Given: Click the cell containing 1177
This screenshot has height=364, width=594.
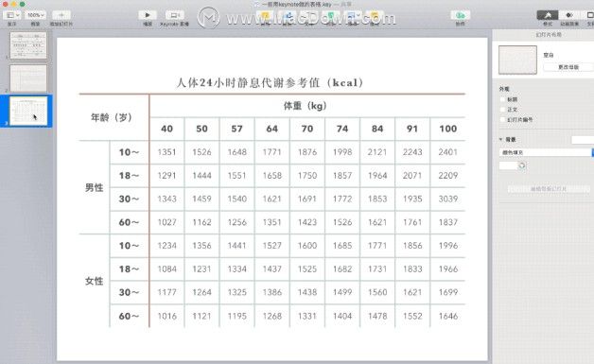Looking at the screenshot, I should click(167, 292).
